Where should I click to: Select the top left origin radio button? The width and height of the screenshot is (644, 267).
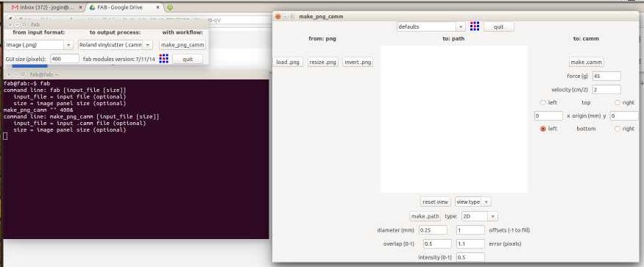tap(543, 103)
